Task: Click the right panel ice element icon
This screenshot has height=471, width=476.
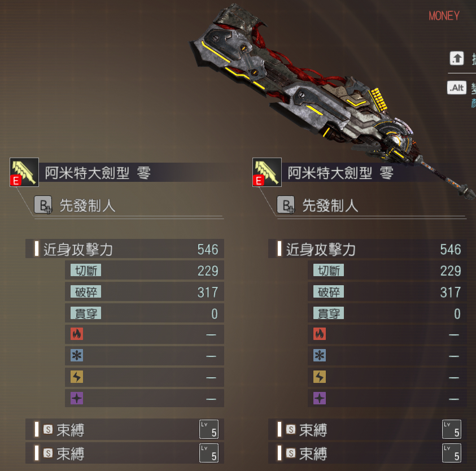Action: coord(320,355)
